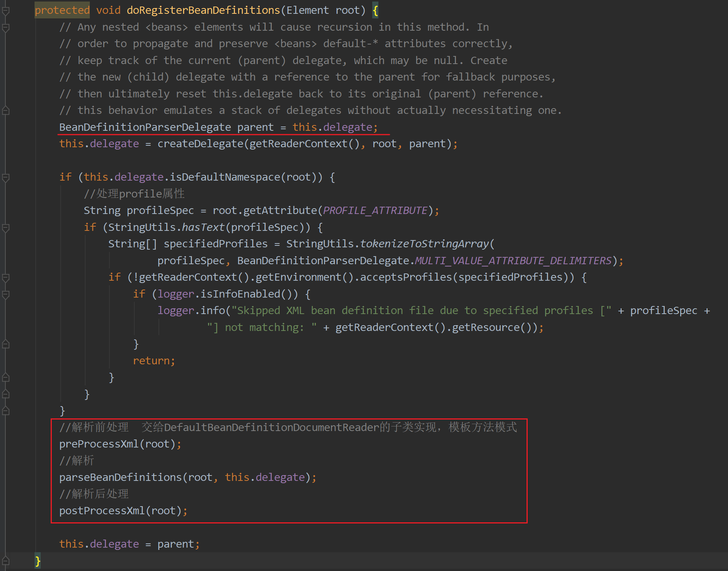This screenshot has height=571, width=728.
Task: Fold the StringUtils.hasText if-block in gutter
Action: (x=6, y=228)
